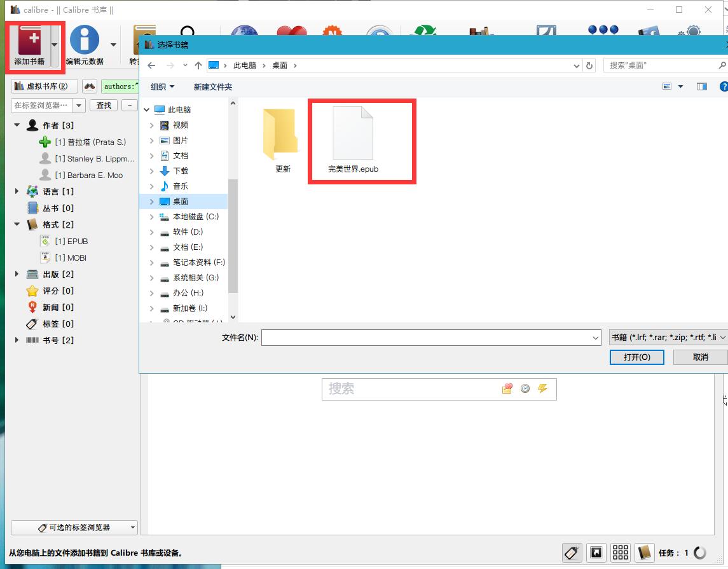Click the lightning bolt icon in search bar
The width and height of the screenshot is (728, 569).
pos(543,388)
